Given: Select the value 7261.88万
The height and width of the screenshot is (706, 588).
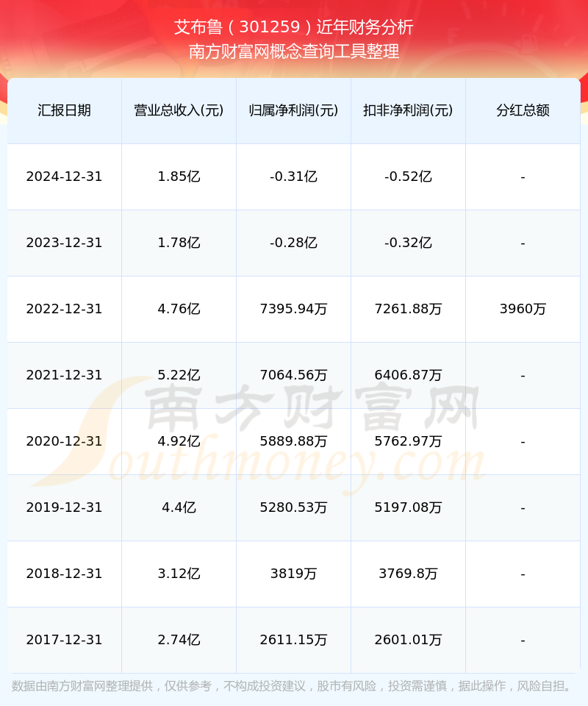Looking at the screenshot, I should coord(408,309).
